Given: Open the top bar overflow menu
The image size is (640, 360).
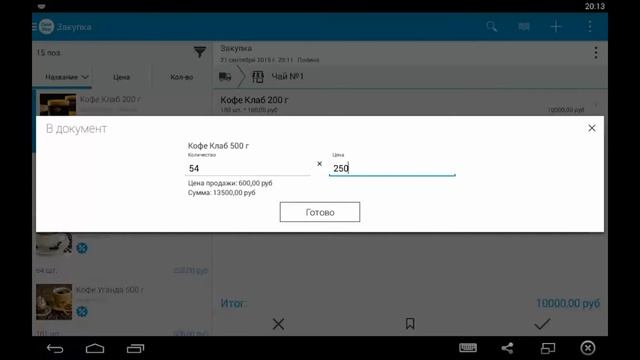Looking at the screenshot, I should click(589, 27).
